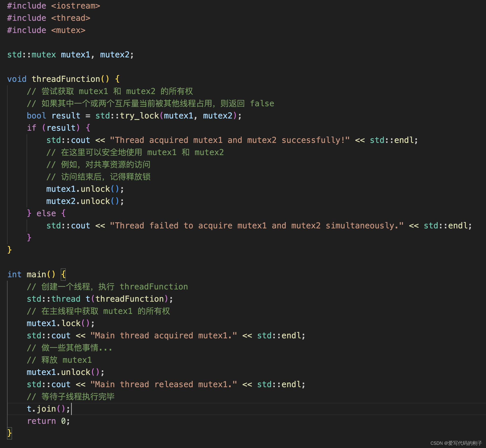Screen dimensions: 486x448
Task: Click the '} else {' line
Action: [x=46, y=213]
